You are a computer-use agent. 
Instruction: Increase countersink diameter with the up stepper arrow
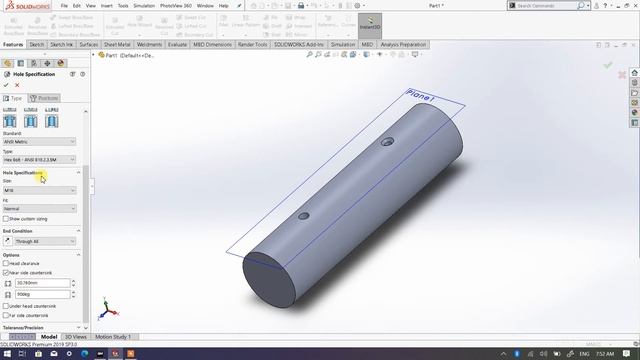(73, 281)
